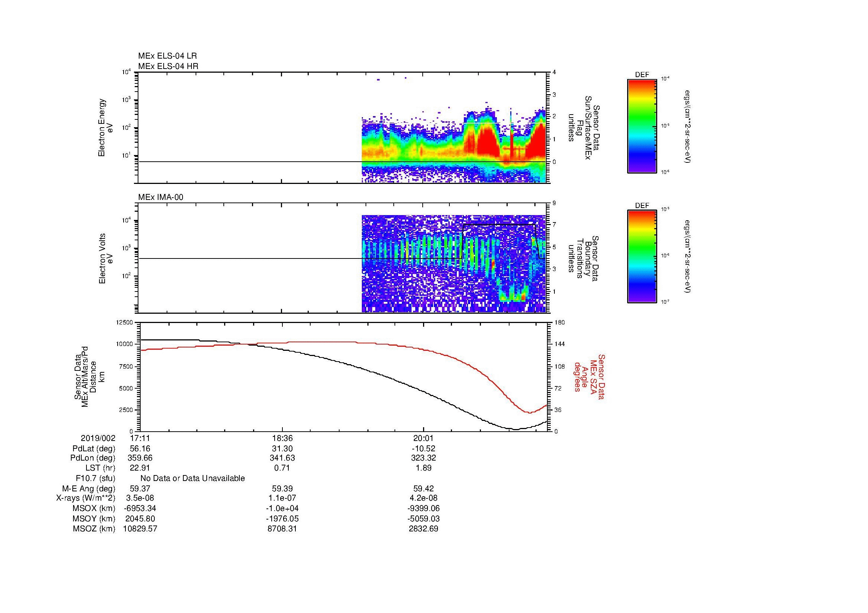The image size is (868, 613).
Task: Click LST value 22.91
Action: coord(140,468)
